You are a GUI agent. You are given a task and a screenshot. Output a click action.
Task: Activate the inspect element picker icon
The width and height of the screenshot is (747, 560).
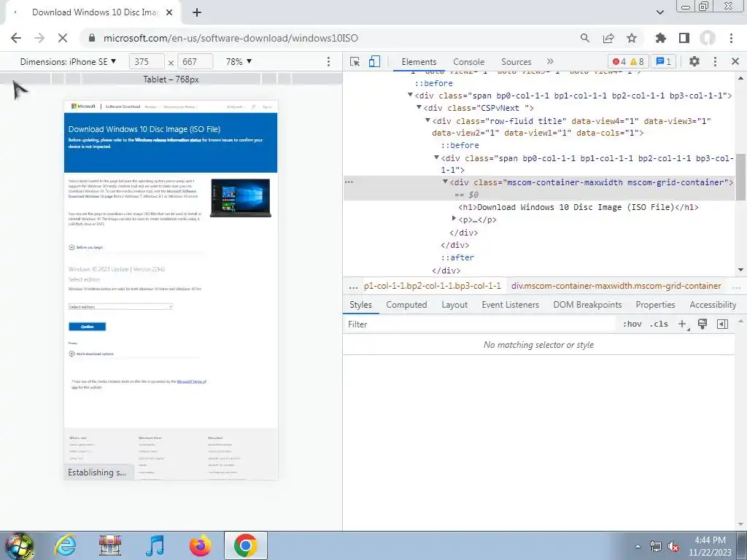click(355, 62)
